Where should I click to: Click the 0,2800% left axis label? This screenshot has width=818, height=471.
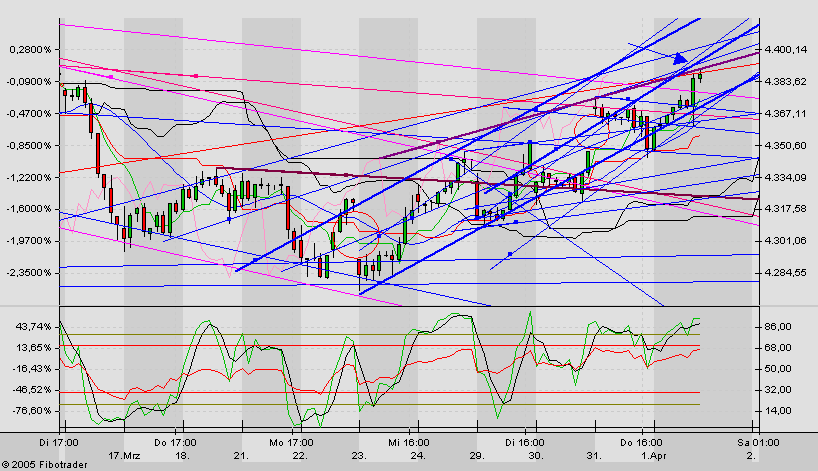point(31,50)
